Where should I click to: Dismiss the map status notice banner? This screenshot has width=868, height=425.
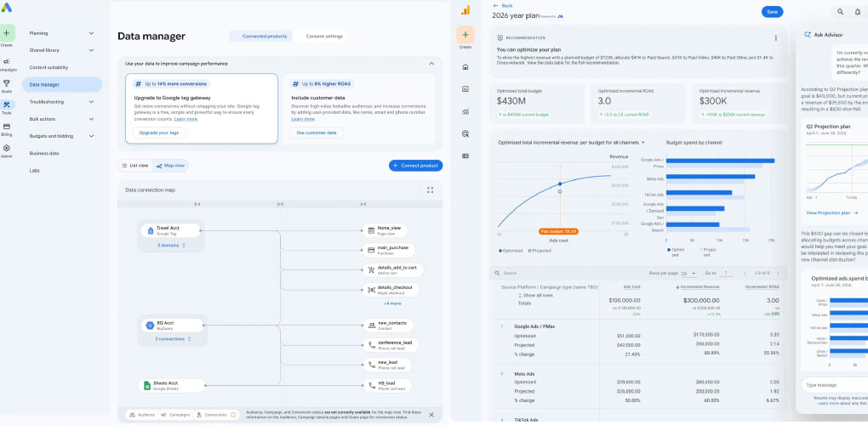click(x=431, y=415)
